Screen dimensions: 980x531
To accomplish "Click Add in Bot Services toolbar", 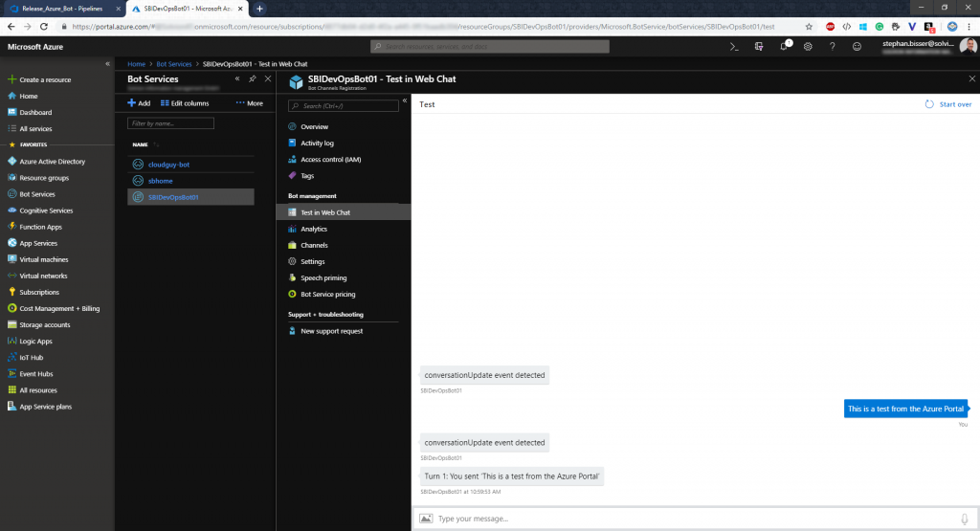I will coord(139,103).
